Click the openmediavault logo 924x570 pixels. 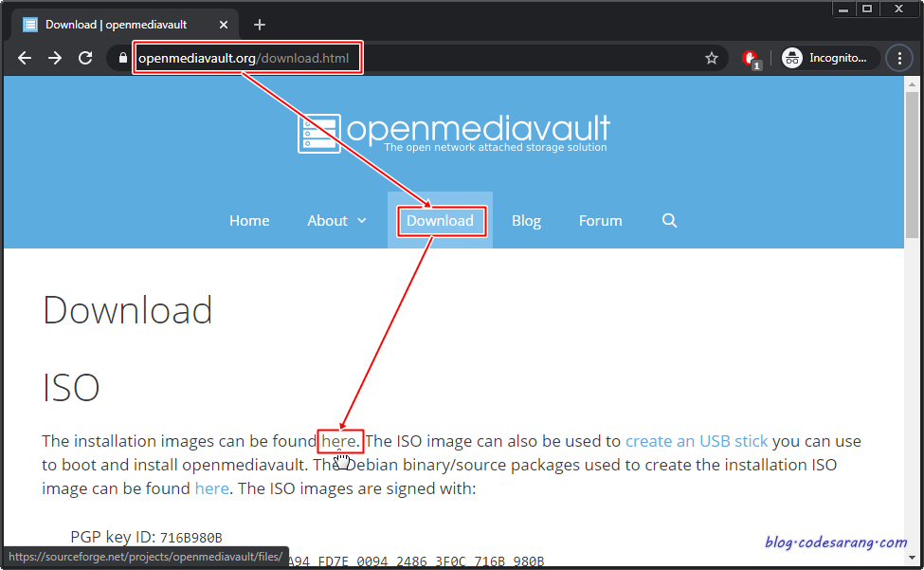(x=453, y=133)
